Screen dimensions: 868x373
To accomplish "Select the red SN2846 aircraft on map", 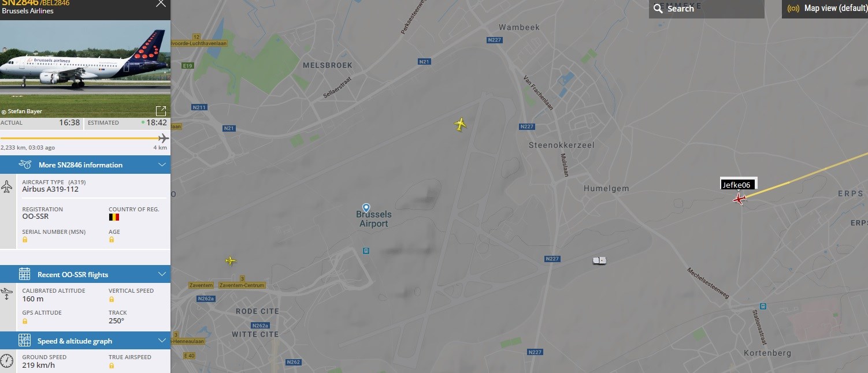I will [x=739, y=199].
